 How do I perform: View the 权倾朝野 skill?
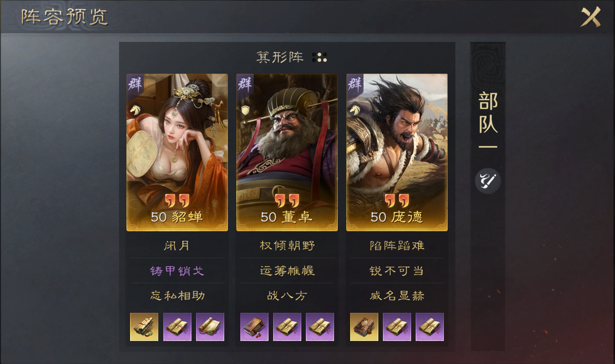(x=287, y=246)
